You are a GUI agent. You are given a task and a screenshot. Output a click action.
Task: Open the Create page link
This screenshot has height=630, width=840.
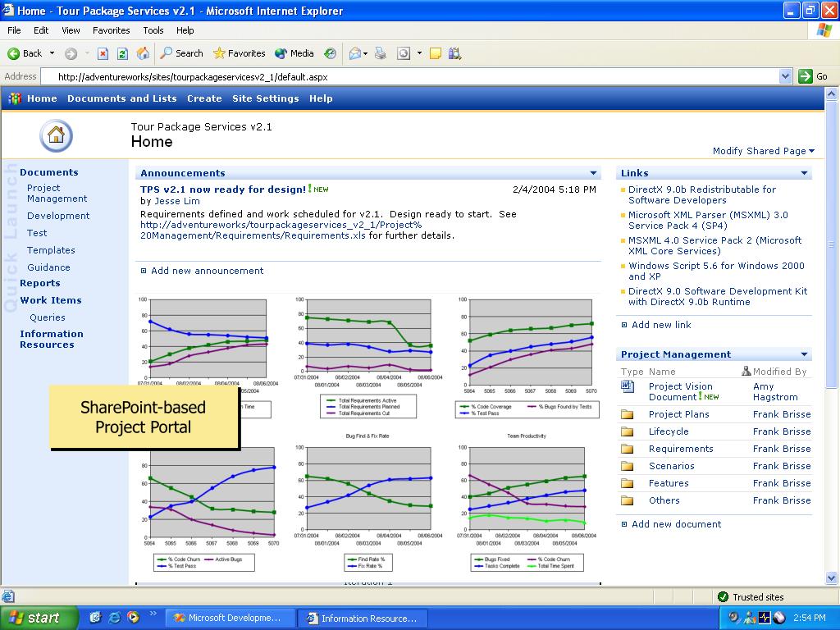(204, 98)
